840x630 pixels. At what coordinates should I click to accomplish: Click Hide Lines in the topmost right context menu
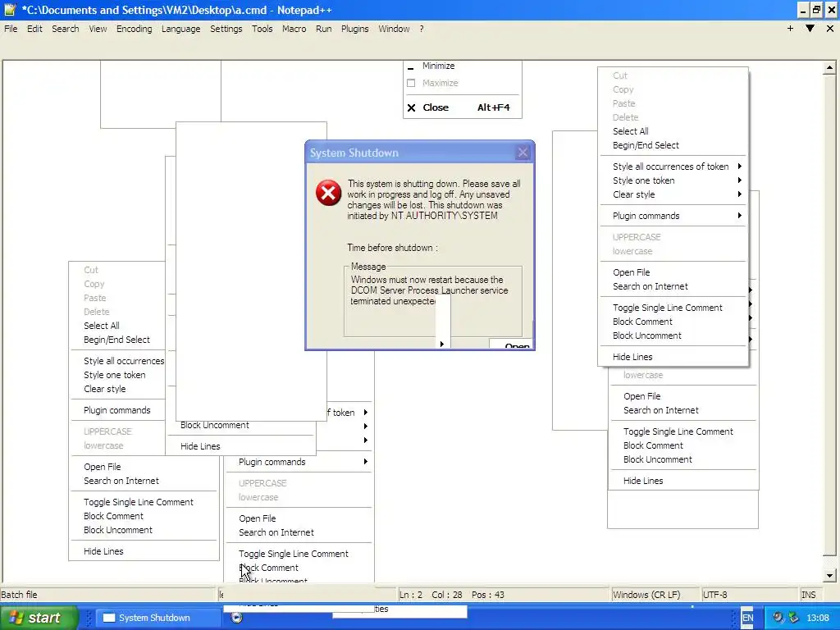pos(632,357)
